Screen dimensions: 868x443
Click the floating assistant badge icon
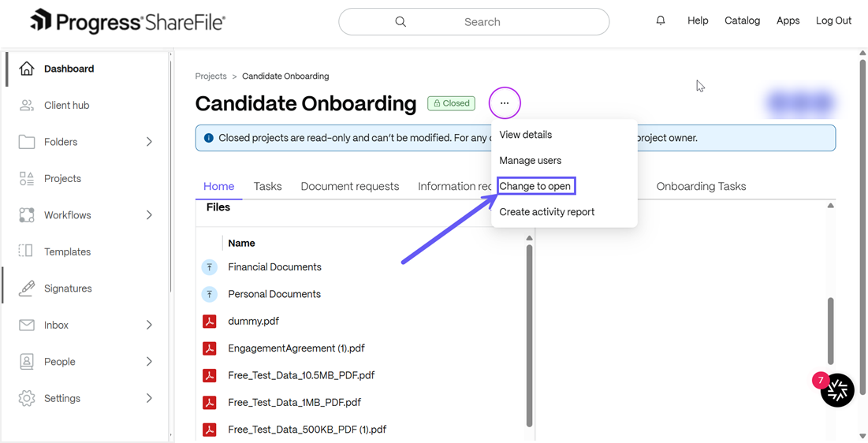(837, 390)
